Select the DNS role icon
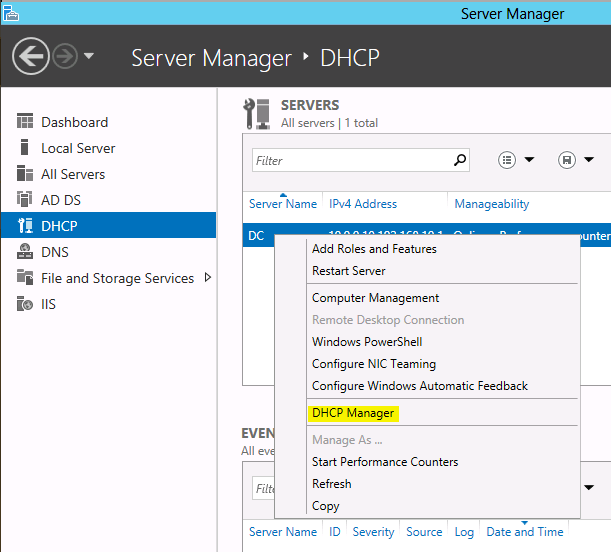The height and width of the screenshot is (552, 611). click(25, 252)
